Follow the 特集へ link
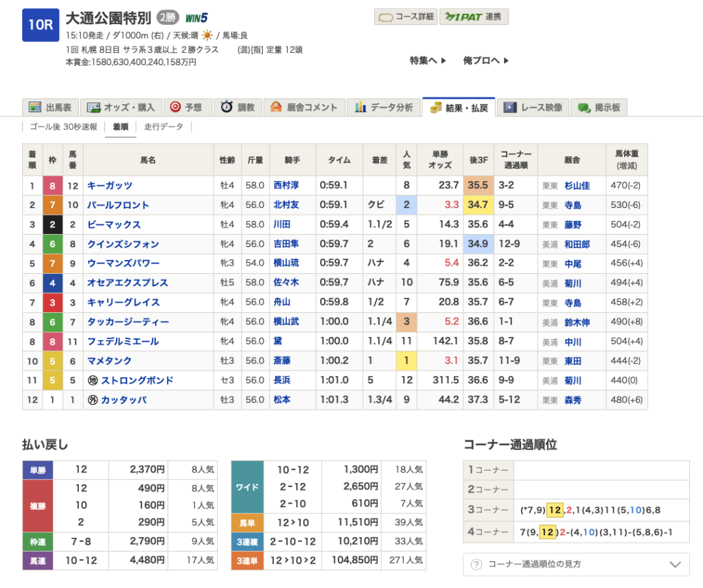Viewport: 703px width, 588px height. coord(428,60)
